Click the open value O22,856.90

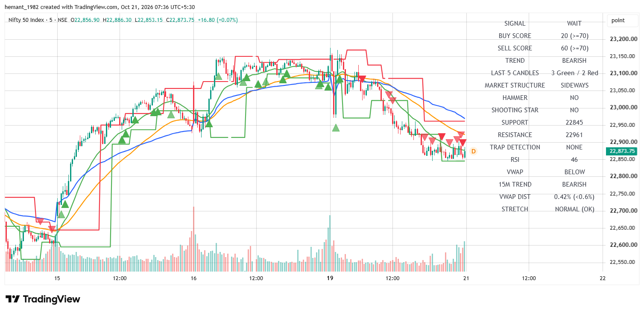pyautogui.click(x=85, y=20)
